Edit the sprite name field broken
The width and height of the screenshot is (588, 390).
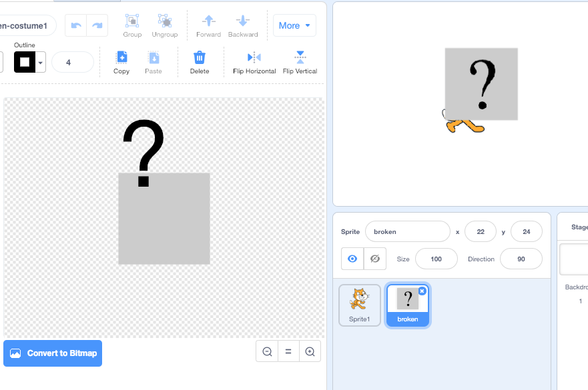tap(408, 231)
